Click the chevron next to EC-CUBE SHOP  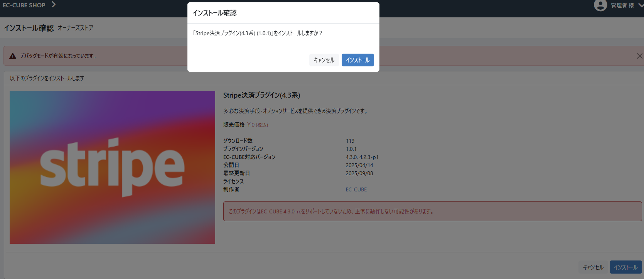(54, 5)
